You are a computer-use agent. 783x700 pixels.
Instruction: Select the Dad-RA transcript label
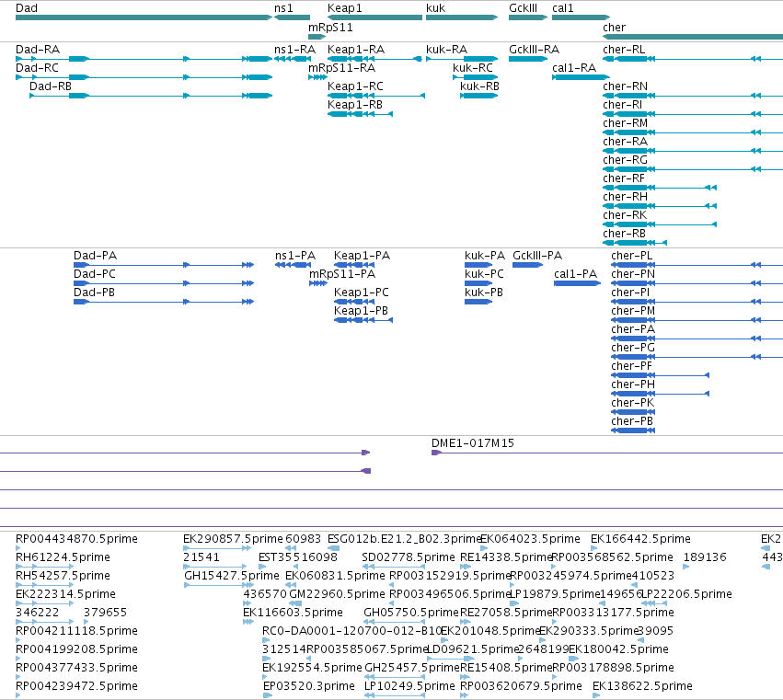click(x=38, y=50)
